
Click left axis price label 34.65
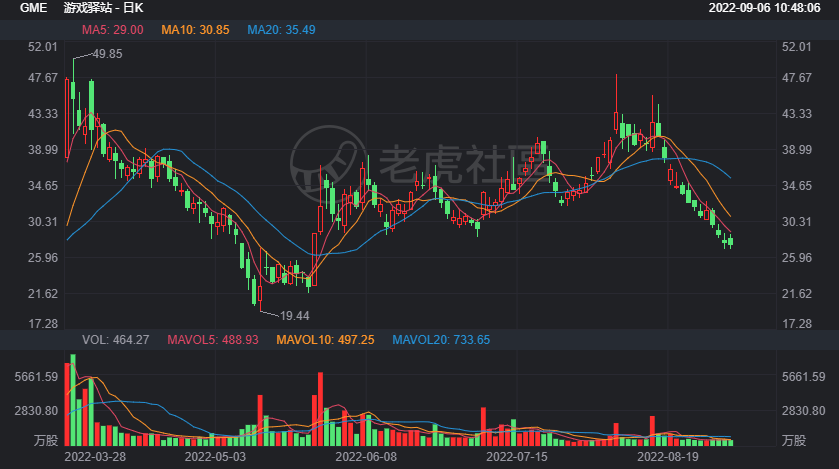pyautogui.click(x=43, y=186)
